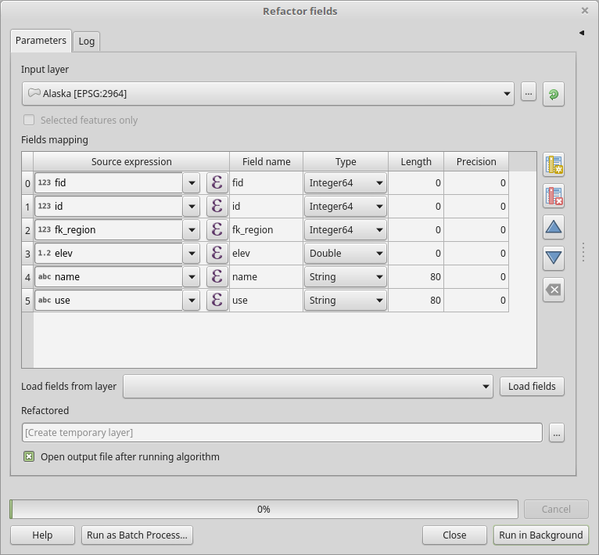Screen dimensions: 599x555
Task: Click the Load fields button
Action: [x=532, y=387]
